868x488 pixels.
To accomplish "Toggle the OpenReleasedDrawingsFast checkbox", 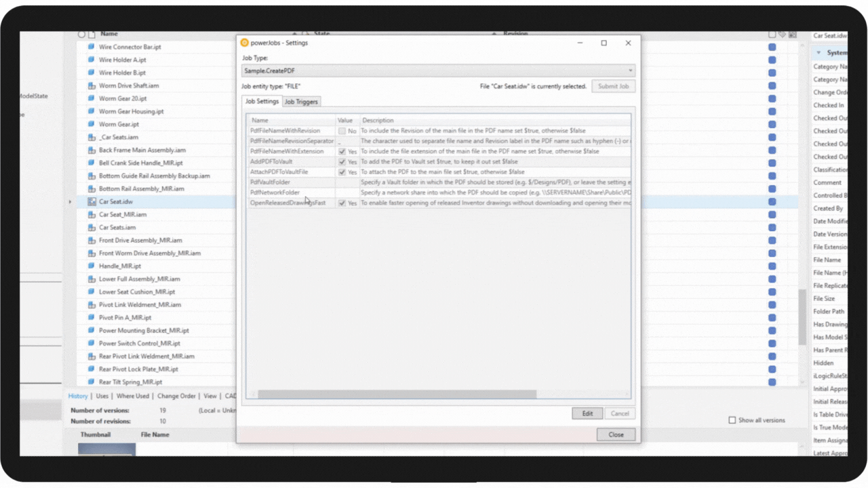I will (x=342, y=203).
